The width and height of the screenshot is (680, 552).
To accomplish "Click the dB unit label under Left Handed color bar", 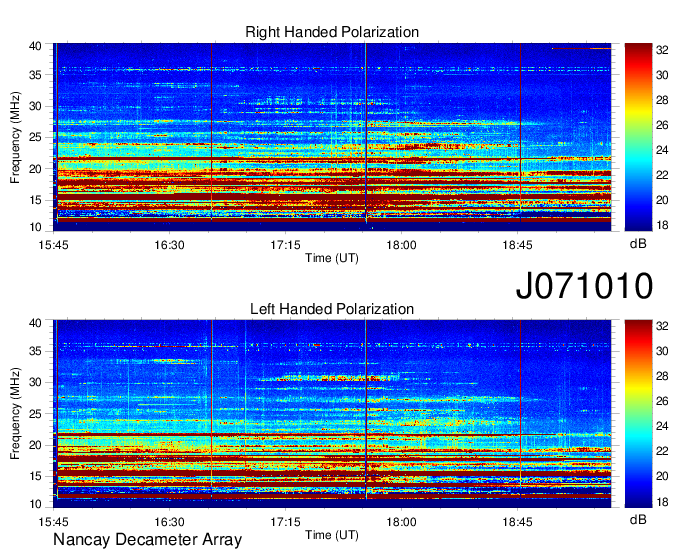I will (638, 519).
